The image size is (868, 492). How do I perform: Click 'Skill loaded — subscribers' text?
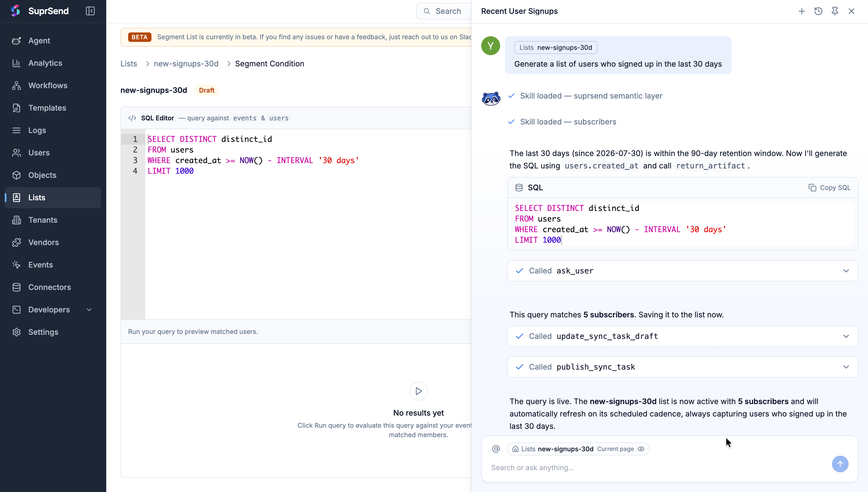[568, 122]
